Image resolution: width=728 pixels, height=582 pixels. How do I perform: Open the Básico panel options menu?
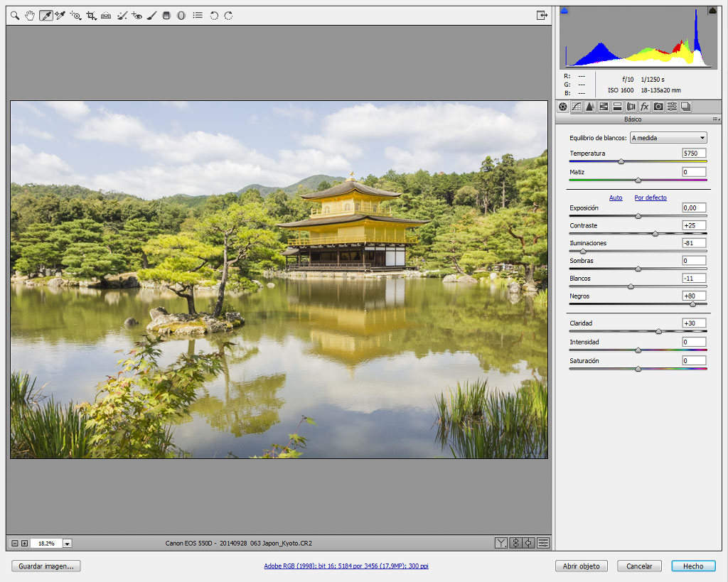(x=716, y=119)
